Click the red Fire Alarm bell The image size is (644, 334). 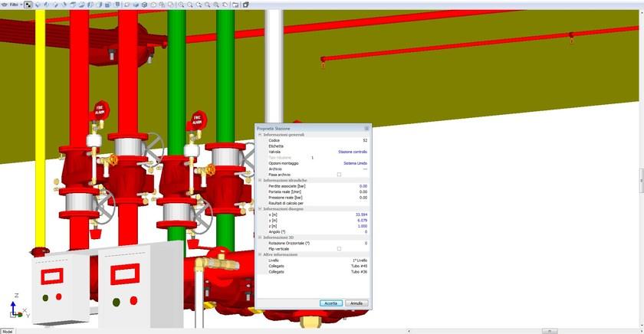[100, 110]
